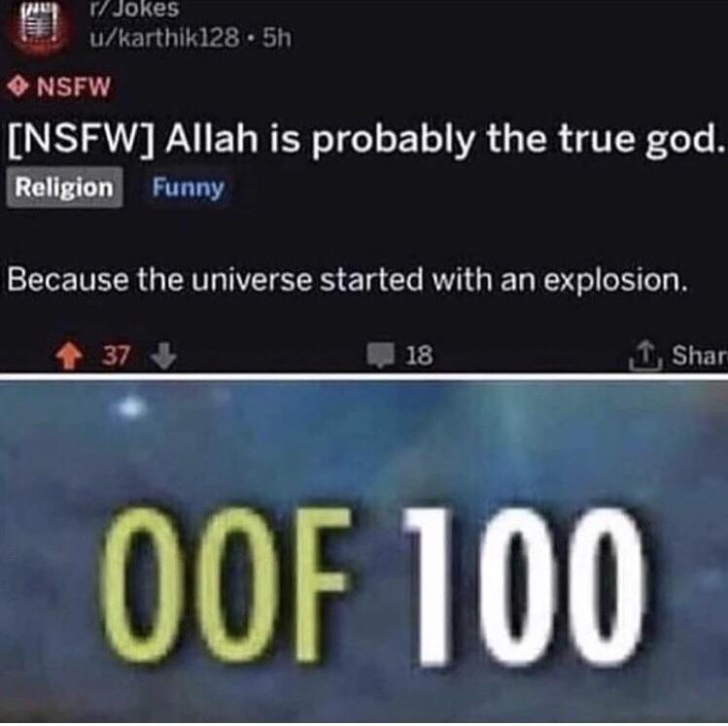Upvote the post with the orange arrow
This screenshot has width=728, height=726.
pyautogui.click(x=69, y=356)
